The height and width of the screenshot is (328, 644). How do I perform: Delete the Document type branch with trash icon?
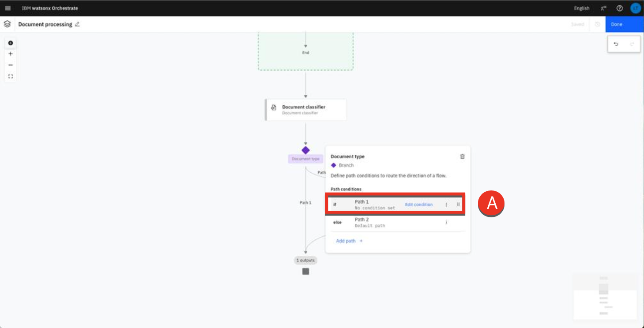click(462, 157)
